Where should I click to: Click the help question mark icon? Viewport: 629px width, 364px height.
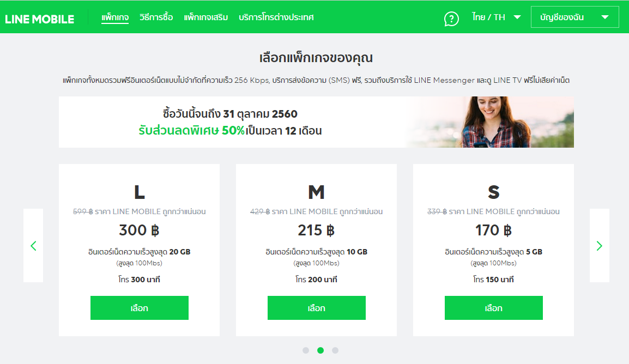click(451, 19)
